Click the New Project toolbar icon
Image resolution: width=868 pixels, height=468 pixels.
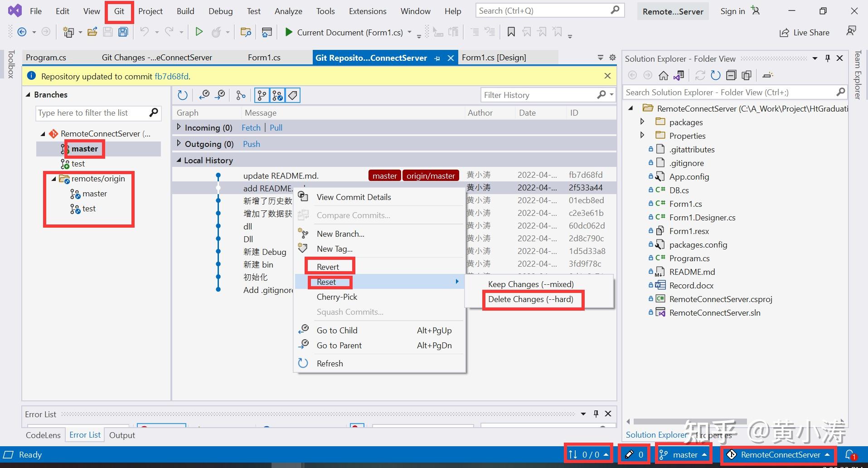pos(69,32)
